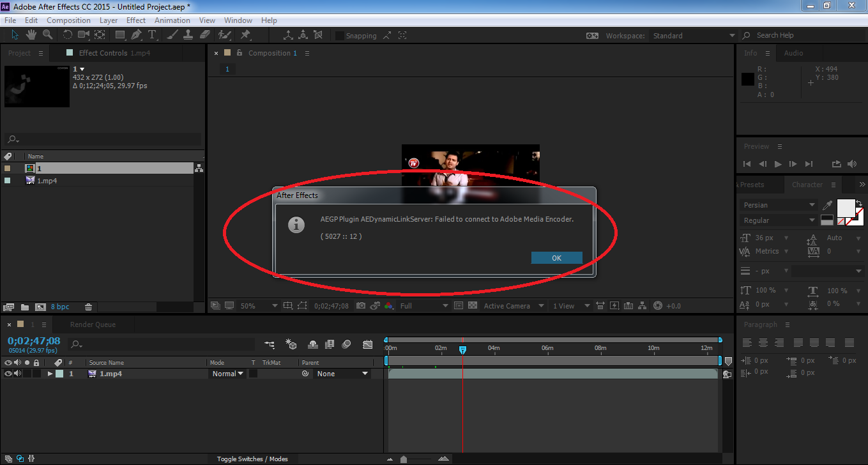Screen dimensions: 868x465
Task: Open the Layer menu
Action: [109, 20]
